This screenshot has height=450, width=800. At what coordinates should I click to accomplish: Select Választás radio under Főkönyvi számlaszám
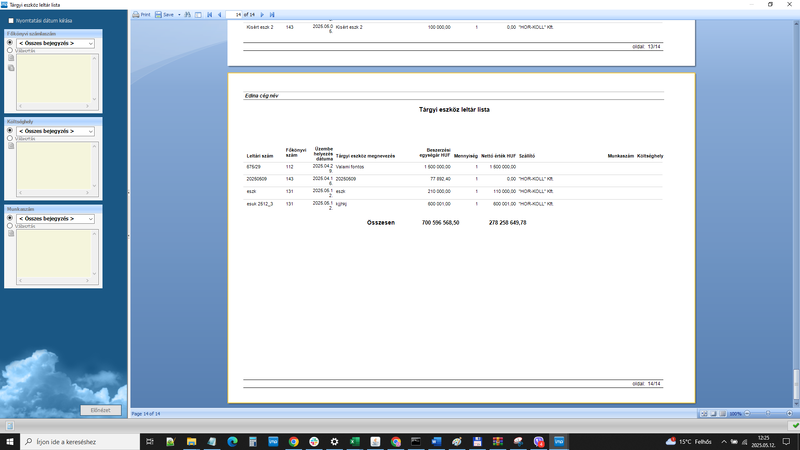pos(10,51)
